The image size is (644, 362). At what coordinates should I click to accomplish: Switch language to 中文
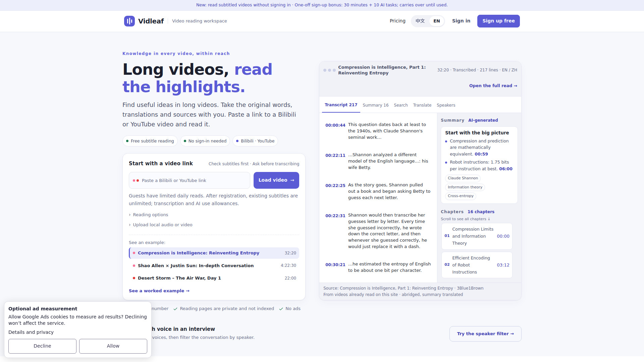coord(420,21)
